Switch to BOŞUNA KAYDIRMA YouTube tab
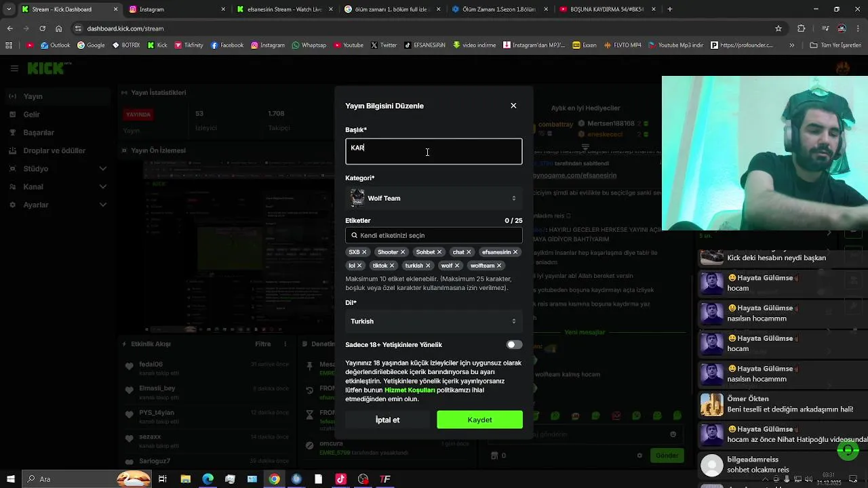The width and height of the screenshot is (868, 488). coord(608,9)
